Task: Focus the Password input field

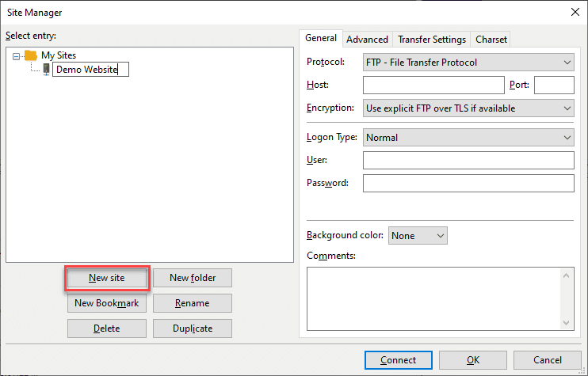Action: [x=468, y=183]
